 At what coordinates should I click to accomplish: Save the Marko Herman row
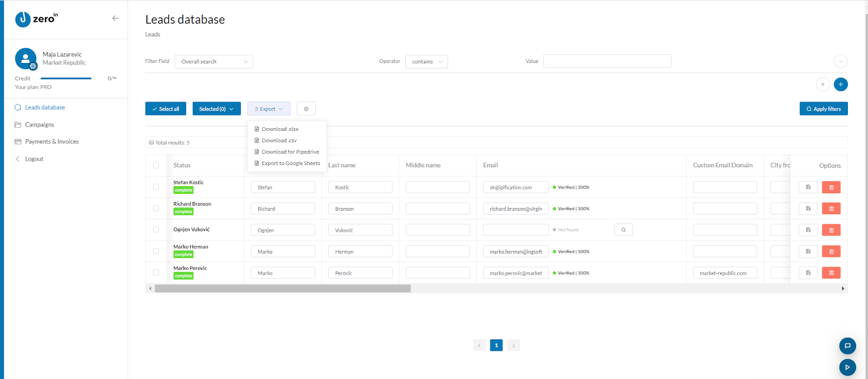pyautogui.click(x=808, y=251)
